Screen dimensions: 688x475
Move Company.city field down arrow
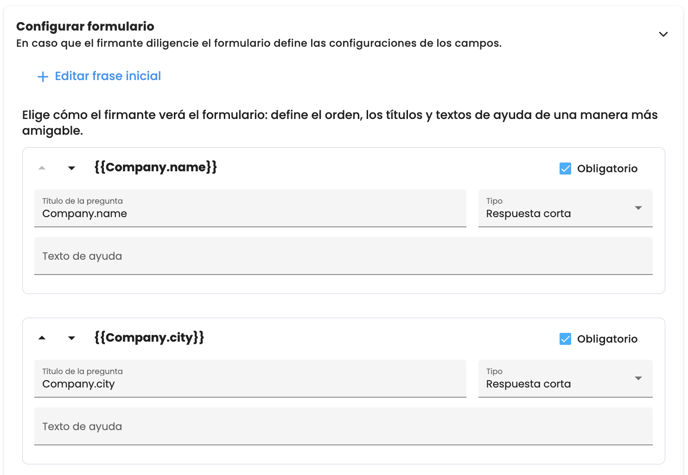71,338
